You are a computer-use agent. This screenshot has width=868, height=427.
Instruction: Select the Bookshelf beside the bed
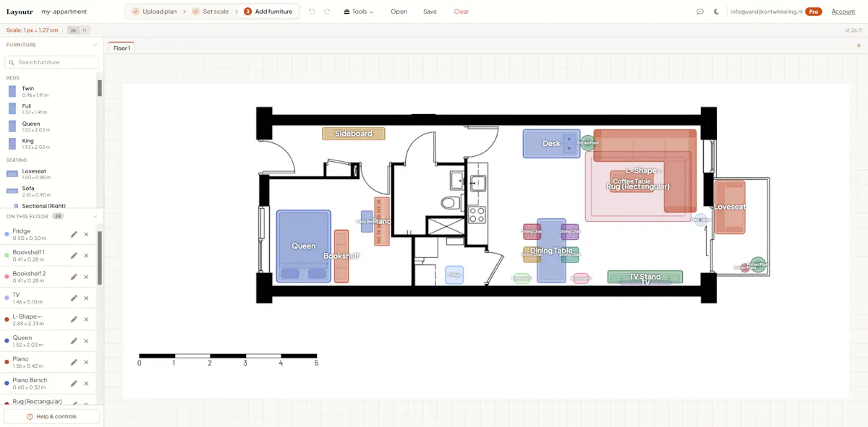pos(341,256)
